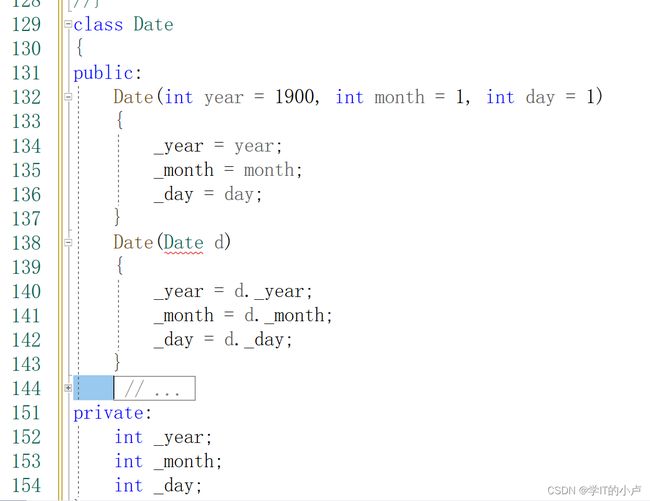Click the default value 1900 for year
Viewport: 650px width, 501px height.
[294, 97]
